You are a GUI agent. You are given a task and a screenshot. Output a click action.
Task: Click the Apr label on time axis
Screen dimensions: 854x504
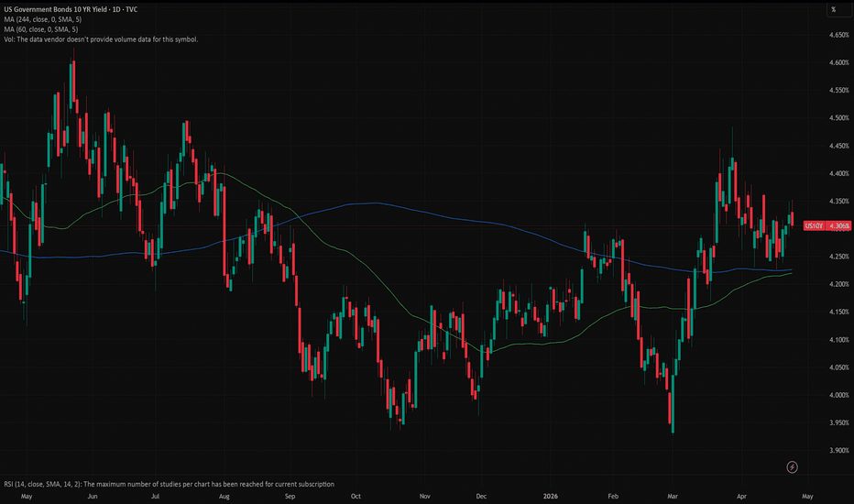tap(741, 497)
